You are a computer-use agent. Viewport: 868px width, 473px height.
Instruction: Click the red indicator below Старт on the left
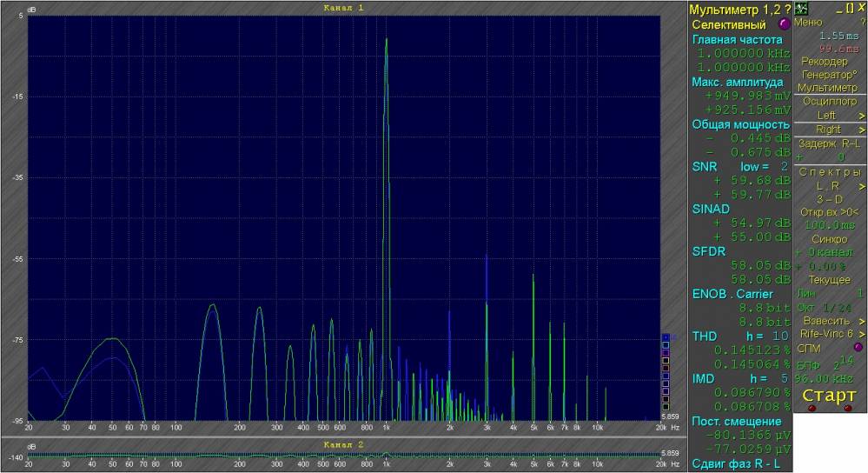tap(812, 408)
